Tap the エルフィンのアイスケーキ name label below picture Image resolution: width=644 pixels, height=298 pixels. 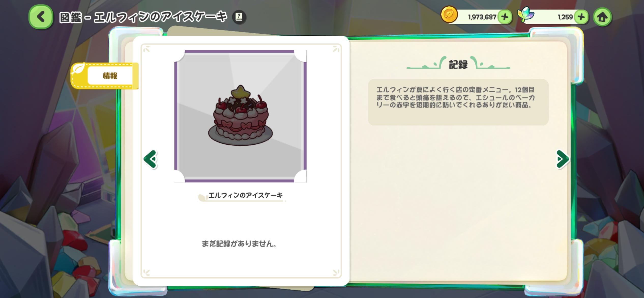coord(245,195)
